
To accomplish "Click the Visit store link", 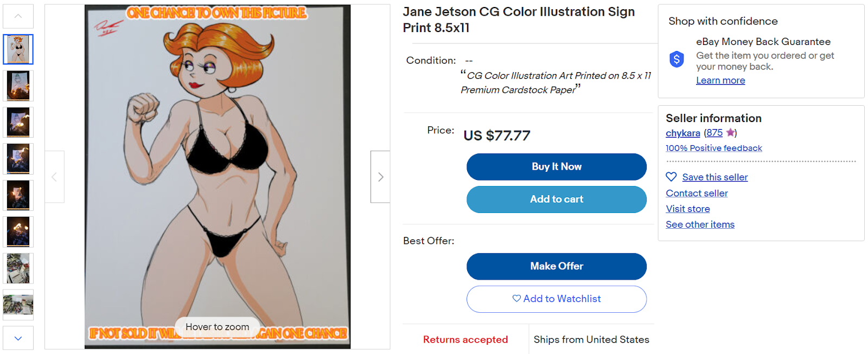I will [x=687, y=209].
